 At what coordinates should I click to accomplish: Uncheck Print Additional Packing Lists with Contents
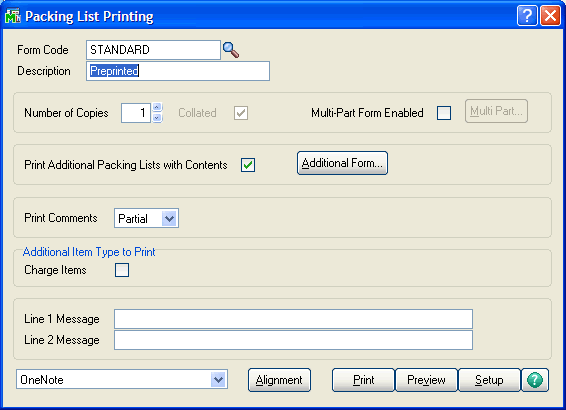(248, 165)
